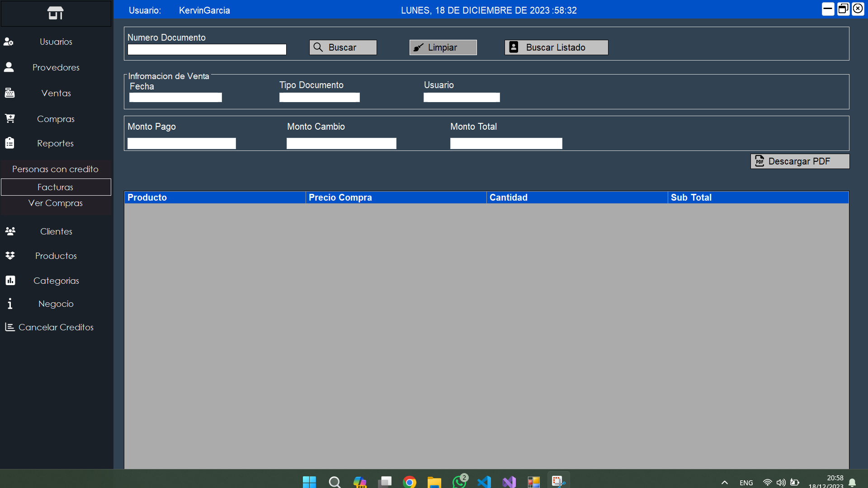This screenshot has width=868, height=488.
Task: Click the Productos boxes icon
Action: (x=10, y=256)
